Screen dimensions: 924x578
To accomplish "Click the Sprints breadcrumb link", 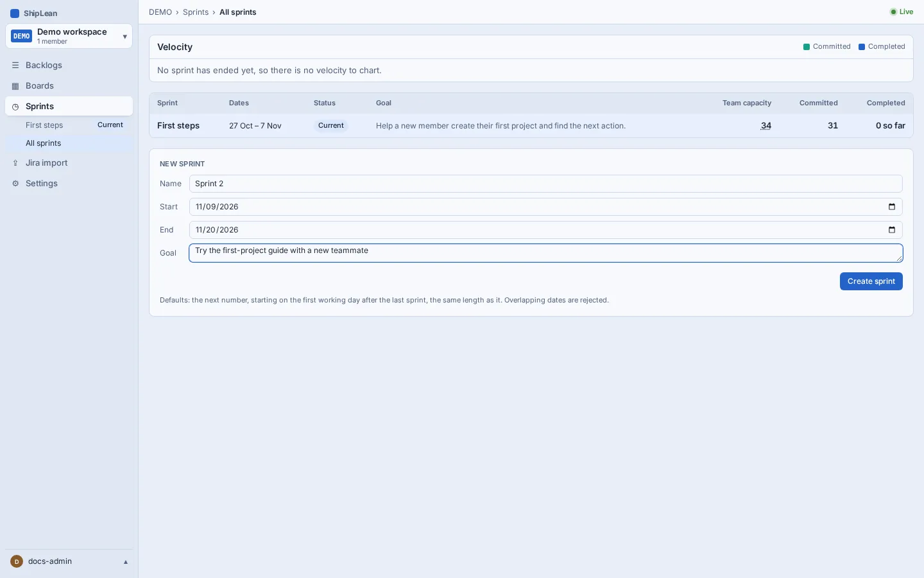I will (196, 12).
